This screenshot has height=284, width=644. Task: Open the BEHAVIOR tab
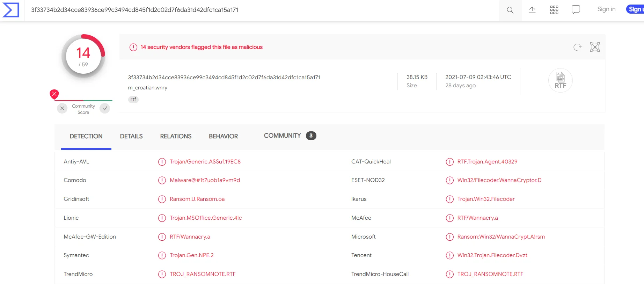pos(224,136)
